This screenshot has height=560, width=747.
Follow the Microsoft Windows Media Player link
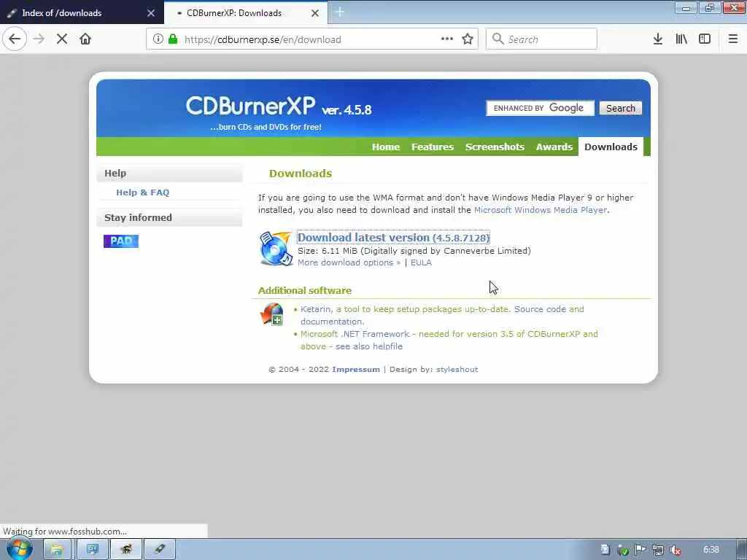pyautogui.click(x=541, y=210)
